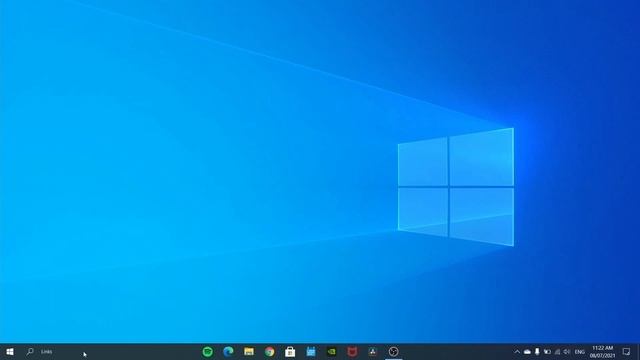Launch Spotify from the taskbar
Image resolution: width=640 pixels, height=360 pixels.
click(208, 351)
